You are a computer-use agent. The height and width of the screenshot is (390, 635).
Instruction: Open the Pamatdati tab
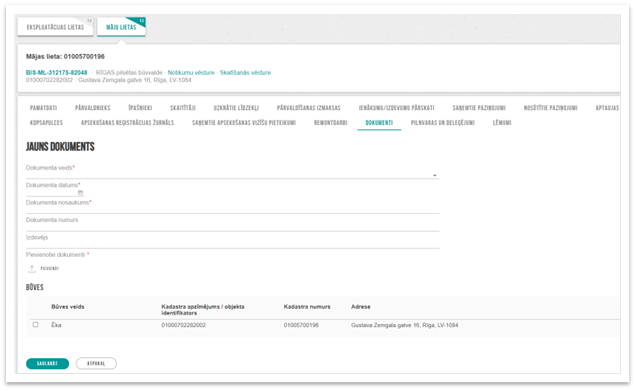[x=43, y=108]
